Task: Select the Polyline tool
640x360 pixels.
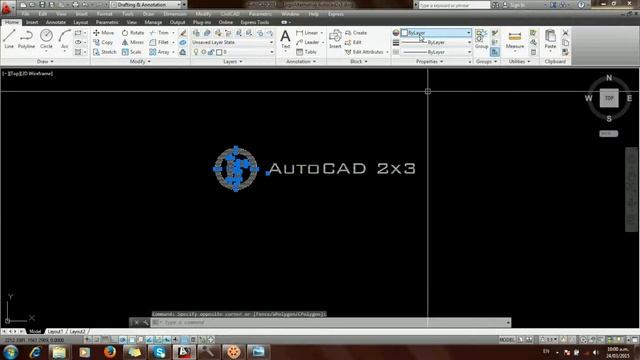Action: click(x=27, y=39)
